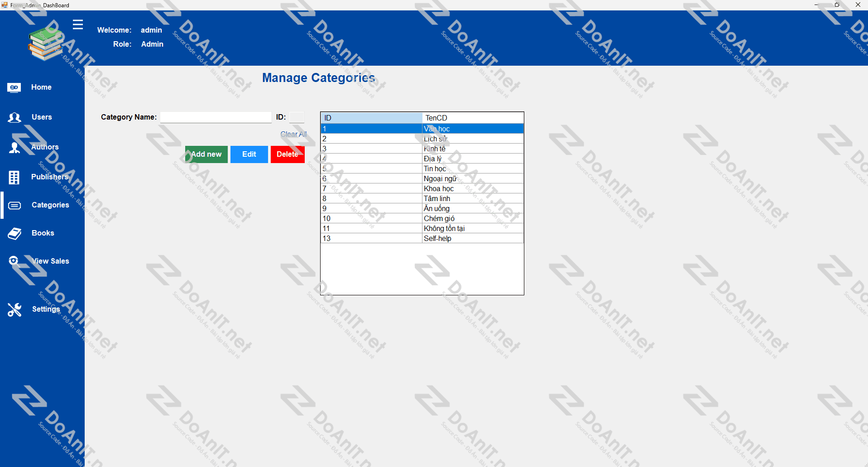
Task: Click the Clear All link
Action: [293, 134]
